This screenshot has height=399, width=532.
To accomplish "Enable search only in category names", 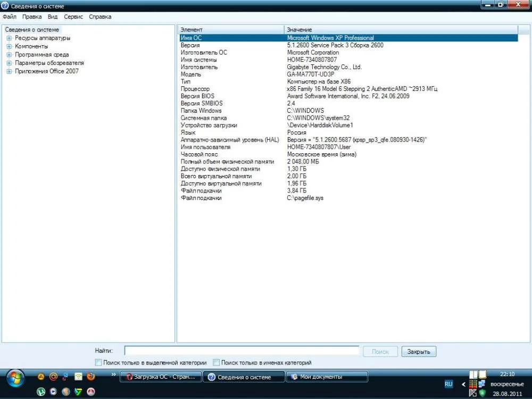I will tap(216, 362).
